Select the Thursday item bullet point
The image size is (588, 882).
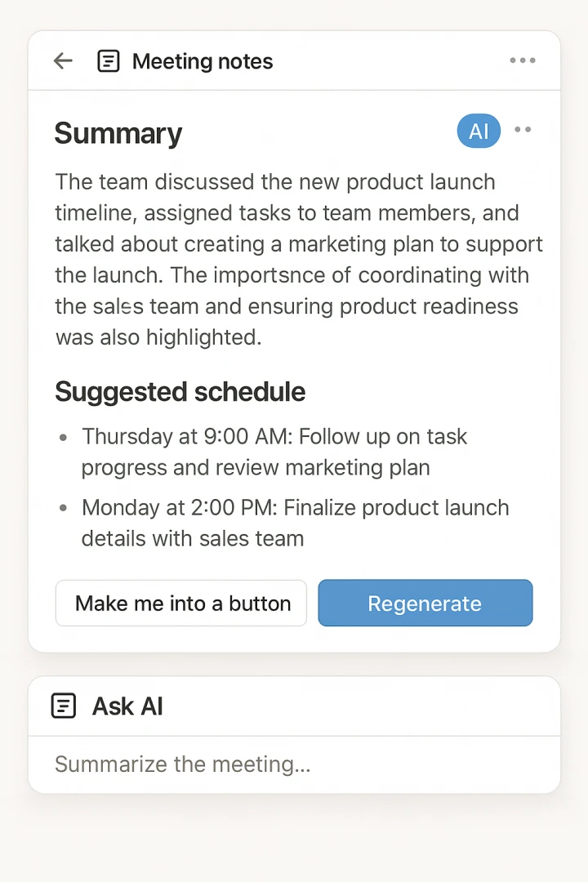pos(64,437)
